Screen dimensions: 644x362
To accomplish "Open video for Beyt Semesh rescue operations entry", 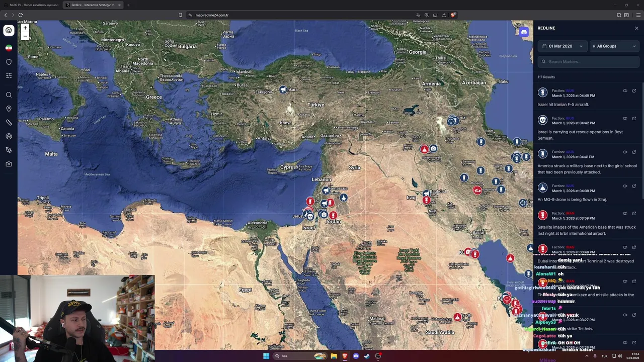I will click(x=625, y=119).
